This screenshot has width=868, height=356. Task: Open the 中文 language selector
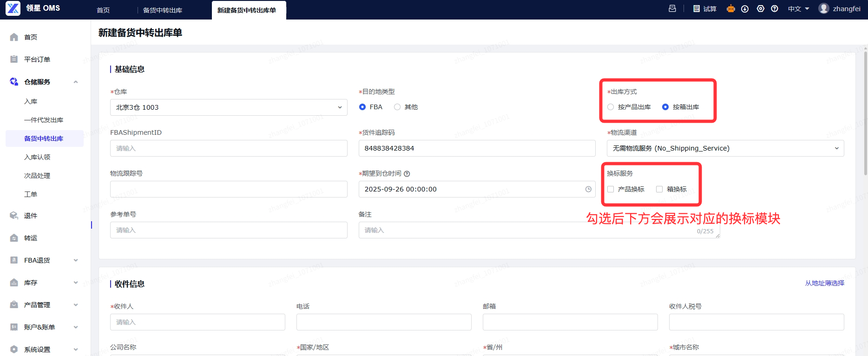click(x=799, y=9)
